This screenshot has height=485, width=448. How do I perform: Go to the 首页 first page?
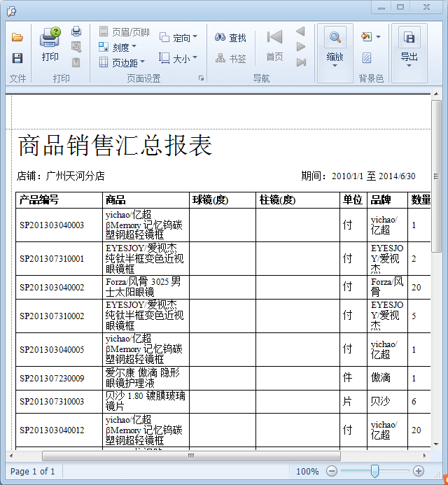click(x=274, y=45)
